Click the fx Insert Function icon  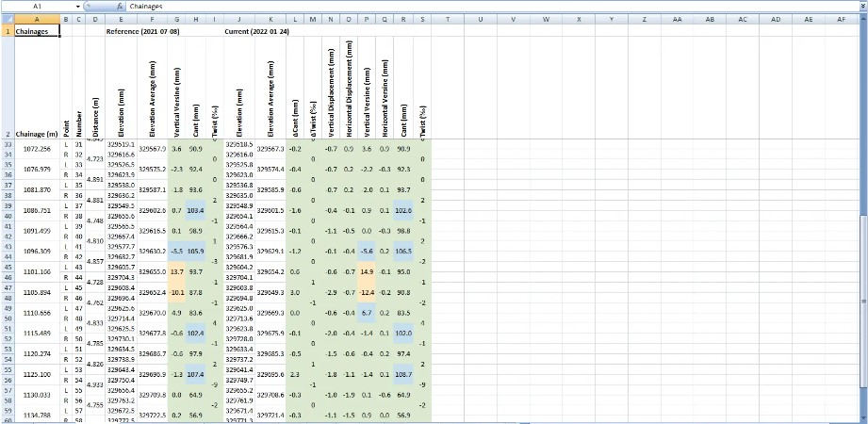coord(121,6)
